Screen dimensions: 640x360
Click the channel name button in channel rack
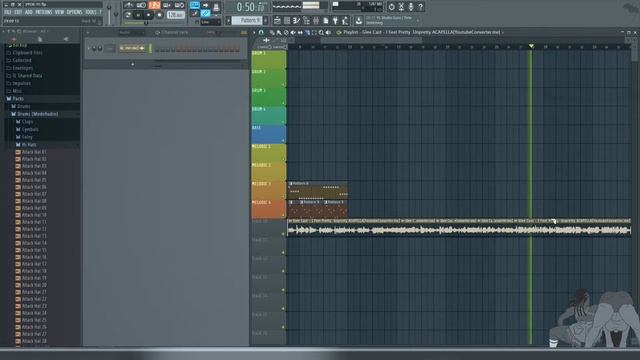tap(132, 48)
